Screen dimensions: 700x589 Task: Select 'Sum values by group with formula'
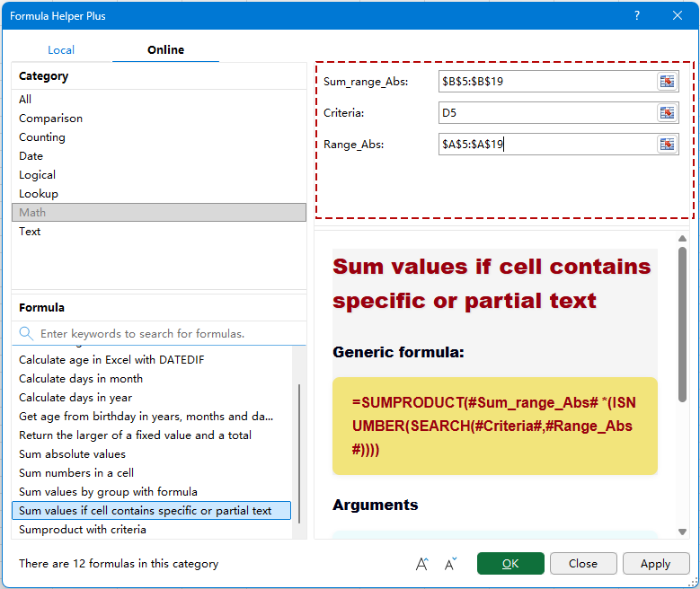152,492
